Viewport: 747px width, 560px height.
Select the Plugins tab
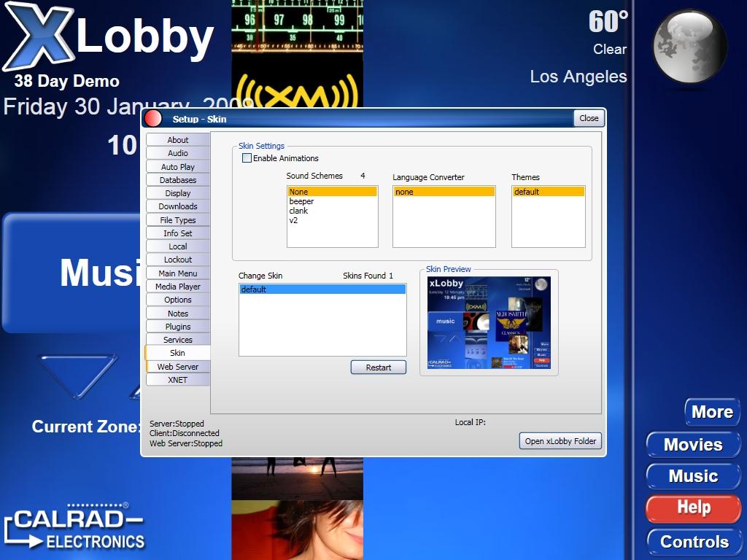click(x=178, y=327)
